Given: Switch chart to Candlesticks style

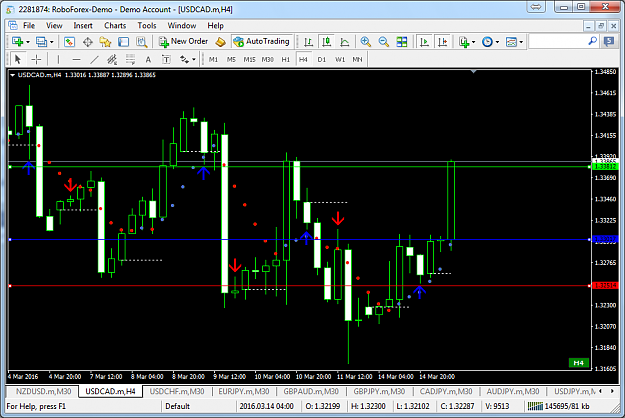Looking at the screenshot, I should [x=326, y=41].
